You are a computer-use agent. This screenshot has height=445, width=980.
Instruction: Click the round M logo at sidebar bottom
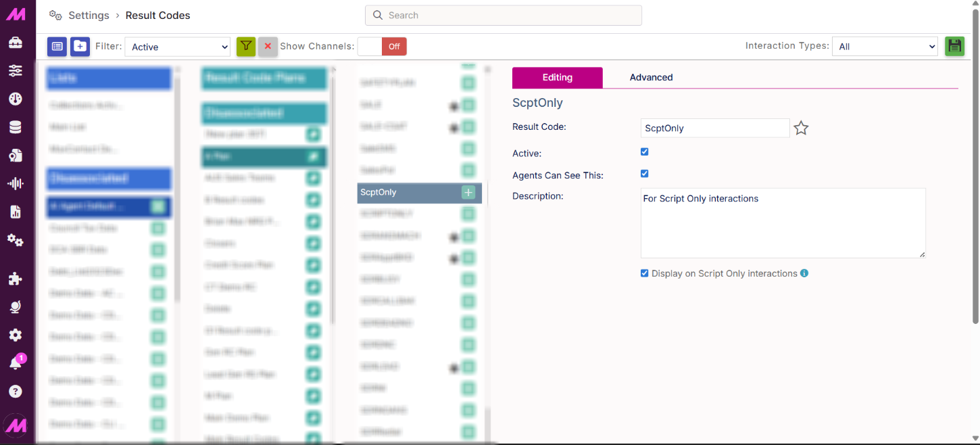tap(16, 425)
